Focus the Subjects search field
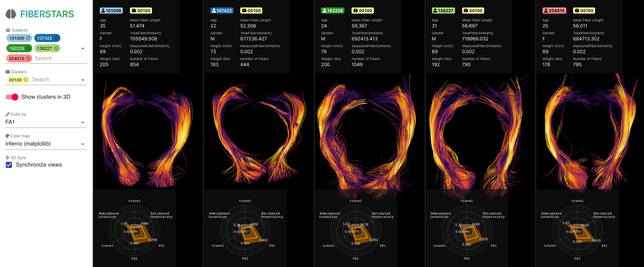The height and width of the screenshot is (267, 644). click(56, 58)
